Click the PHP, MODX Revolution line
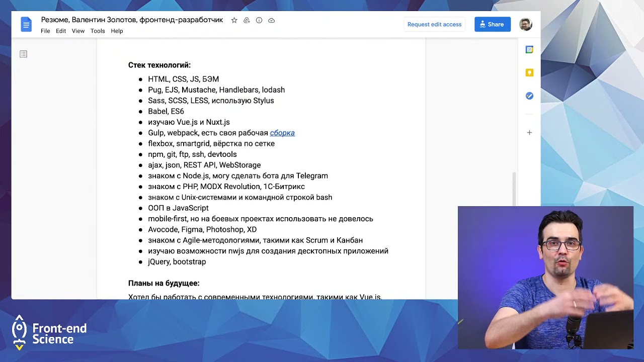Viewport: 644px width, 362px height. (226, 187)
